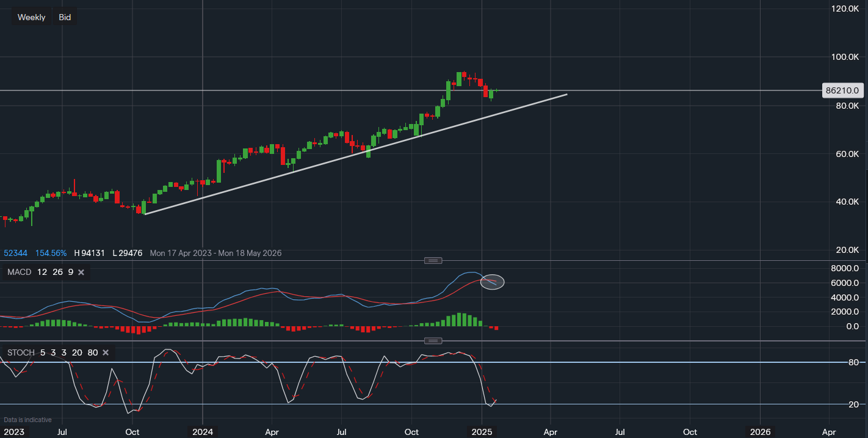This screenshot has height=438, width=868.
Task: Toggle the Bid price display mode
Action: click(64, 16)
